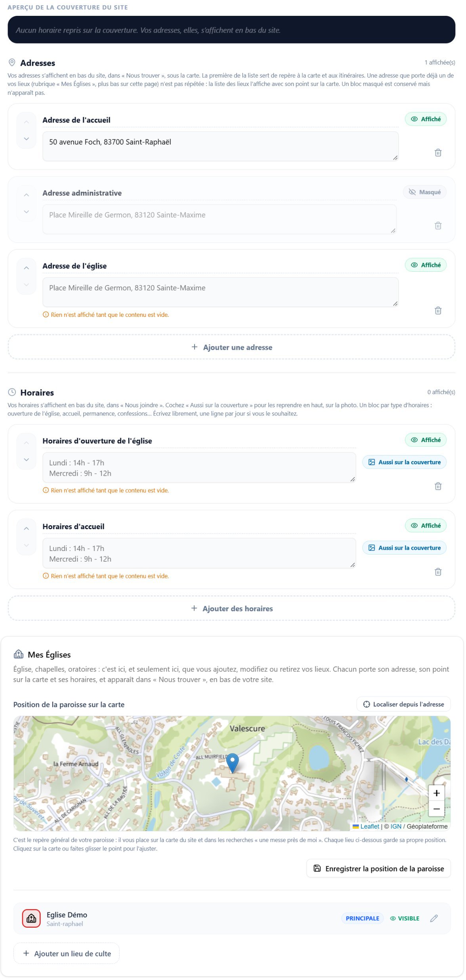Toggle Affiché on Adresse de l'église
Screen dimensions: 466x980
coord(426,265)
